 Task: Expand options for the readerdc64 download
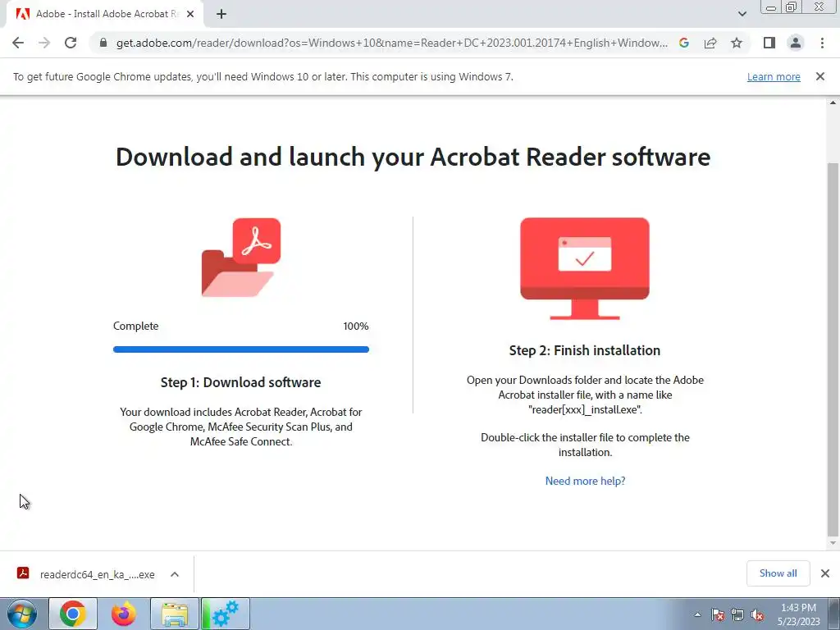pos(175,574)
